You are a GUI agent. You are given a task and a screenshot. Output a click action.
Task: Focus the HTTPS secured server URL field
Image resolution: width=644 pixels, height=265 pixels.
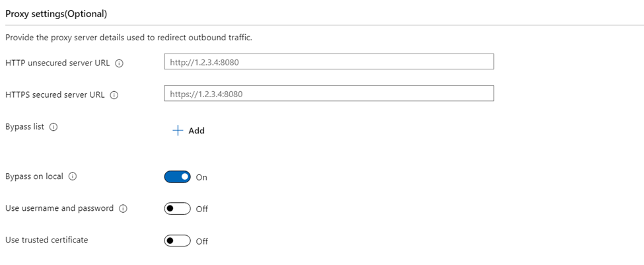click(328, 93)
